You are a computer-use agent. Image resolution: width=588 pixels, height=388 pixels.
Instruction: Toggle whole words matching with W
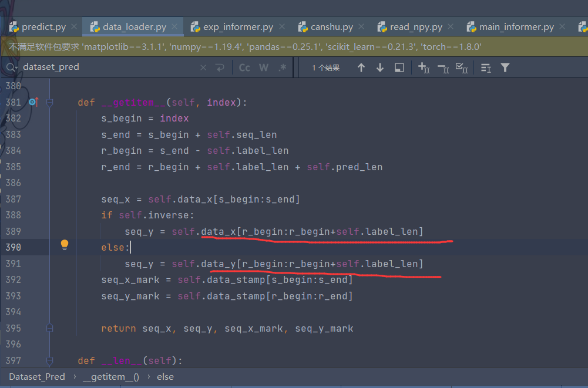pos(263,67)
